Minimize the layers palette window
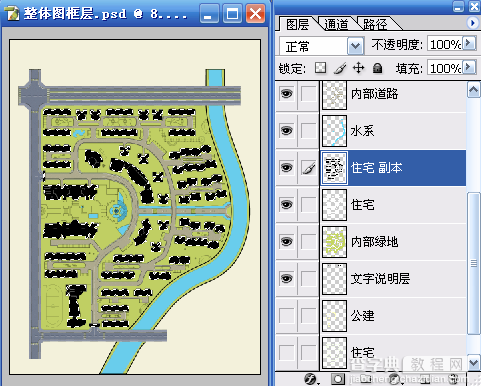481x386 pixels. (458, 6)
